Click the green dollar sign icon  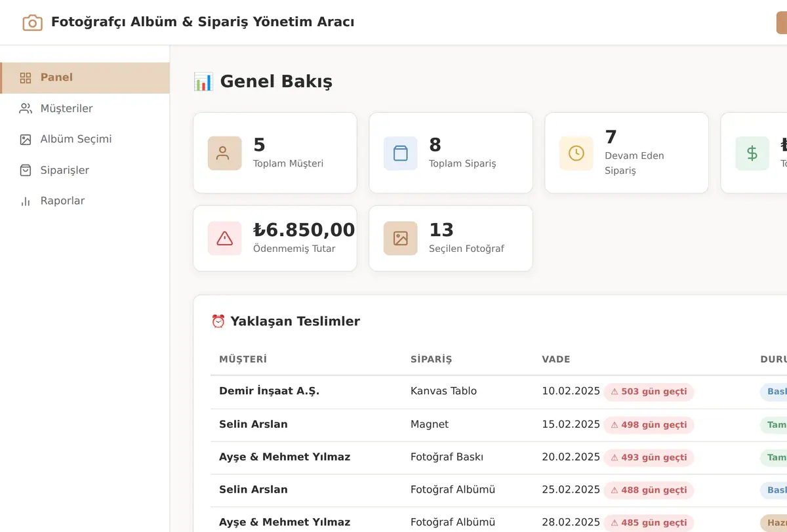[x=752, y=153]
